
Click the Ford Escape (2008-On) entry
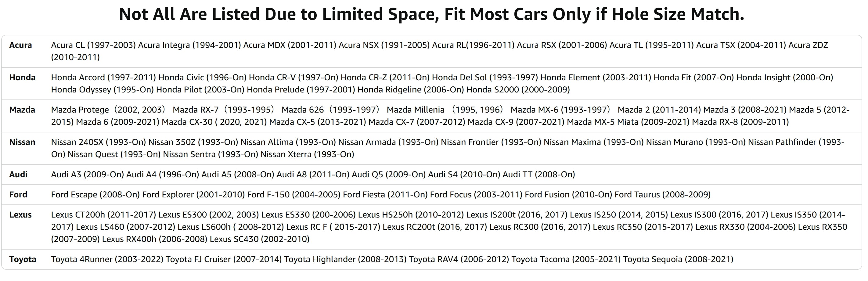click(x=95, y=195)
